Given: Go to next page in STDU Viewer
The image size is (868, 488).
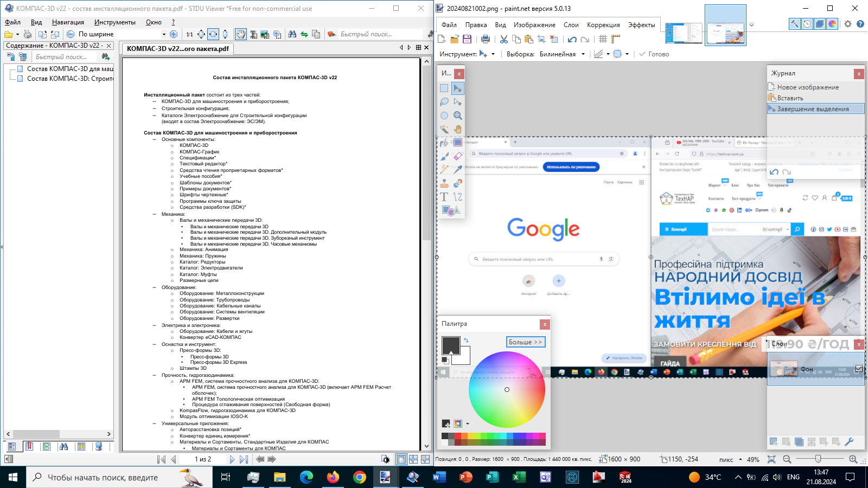Looking at the screenshot, I should pos(232,459).
